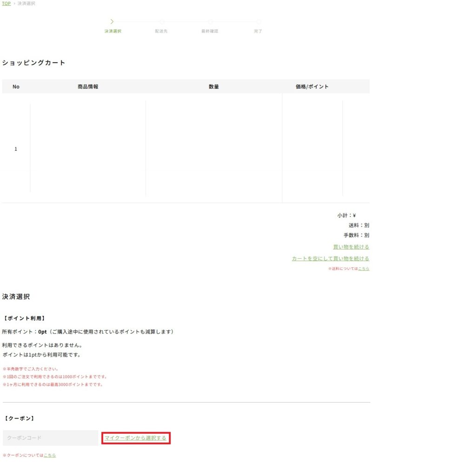Select the 最終確認 step label
476x462 pixels.
210,31
